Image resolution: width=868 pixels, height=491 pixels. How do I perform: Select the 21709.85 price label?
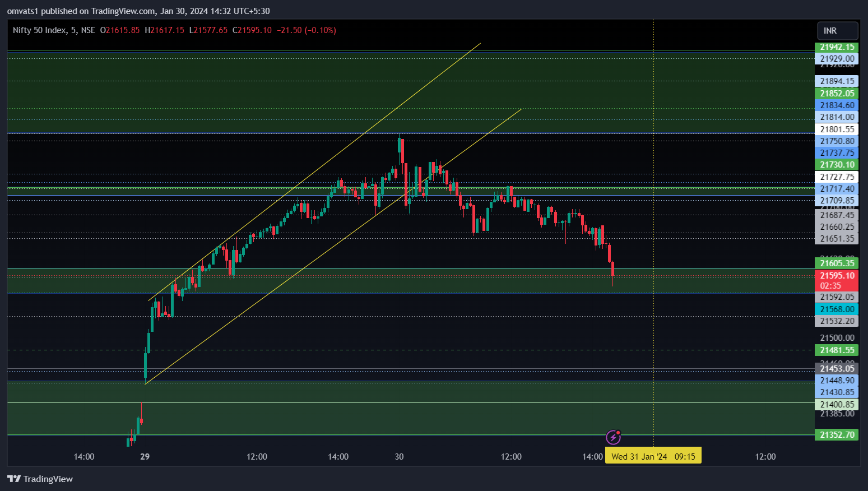tap(836, 201)
